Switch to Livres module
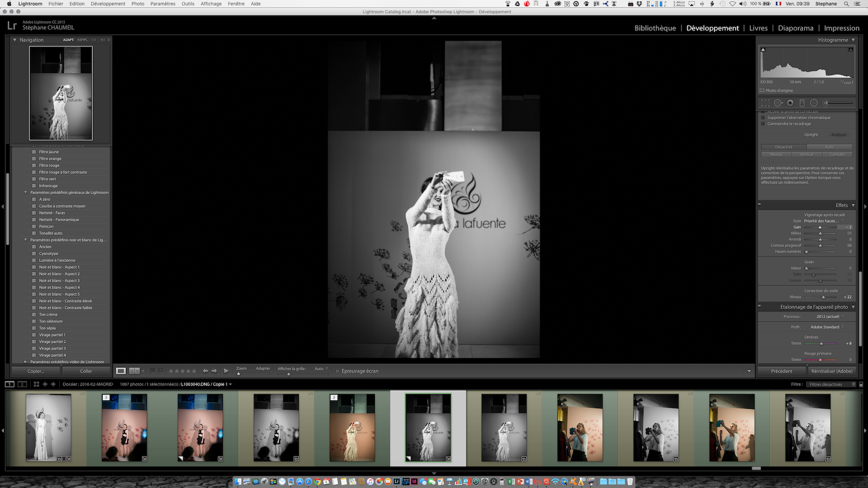Image resolution: width=868 pixels, height=488 pixels. 758,28
